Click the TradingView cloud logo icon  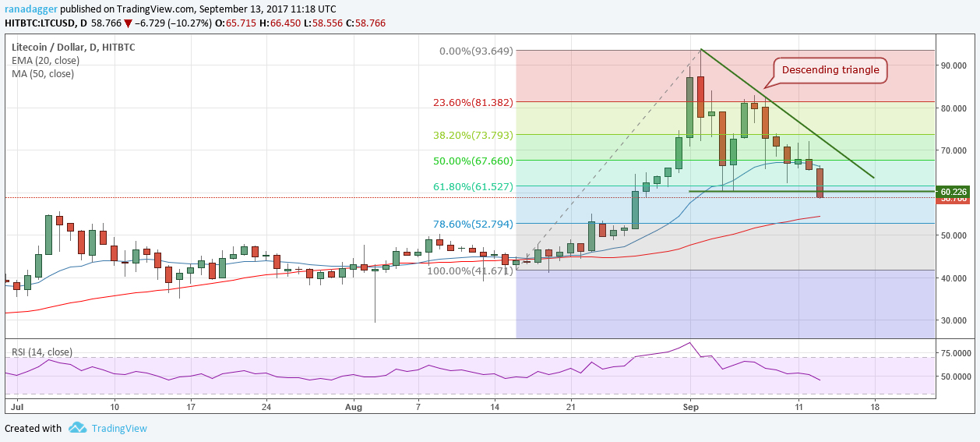click(x=77, y=428)
